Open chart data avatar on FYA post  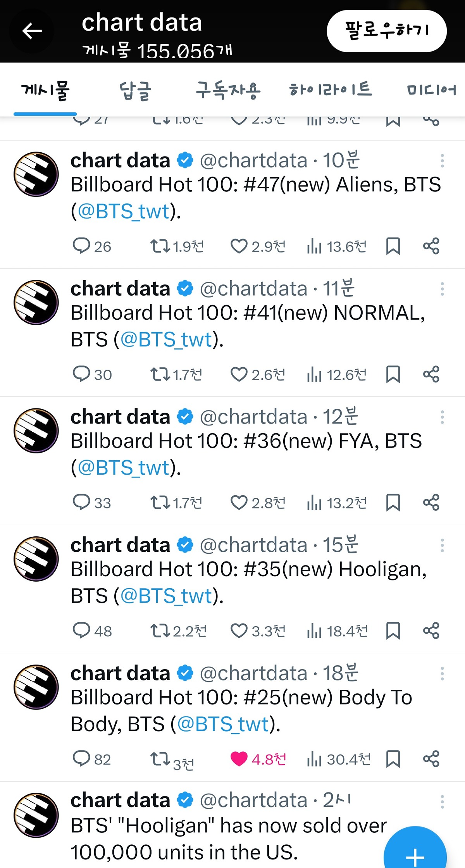[36, 431]
